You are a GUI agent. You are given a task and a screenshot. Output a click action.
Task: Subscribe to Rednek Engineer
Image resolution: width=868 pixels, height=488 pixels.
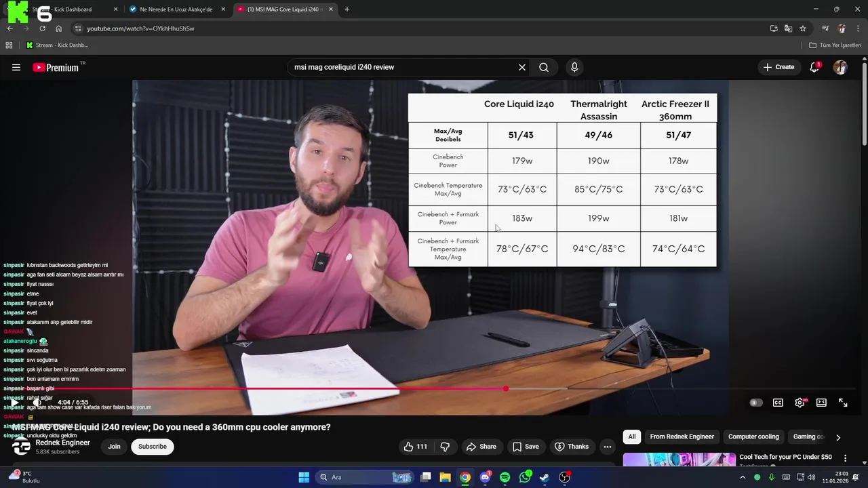(153, 447)
